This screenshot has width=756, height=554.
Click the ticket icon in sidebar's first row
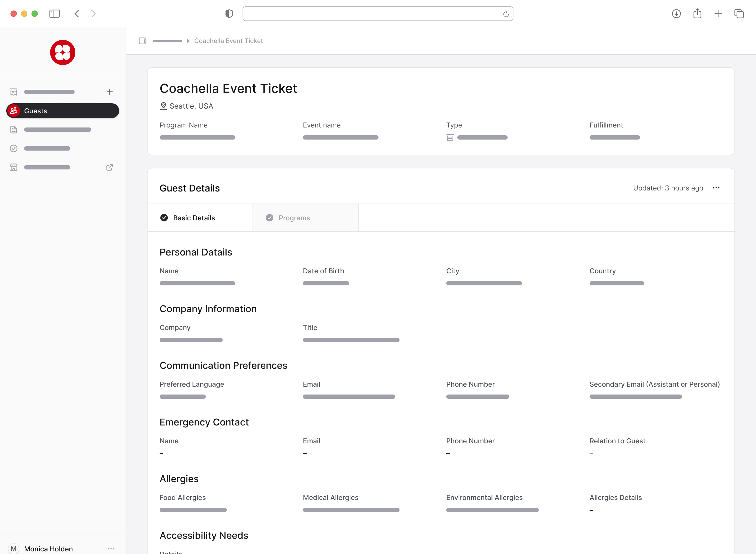click(14, 92)
